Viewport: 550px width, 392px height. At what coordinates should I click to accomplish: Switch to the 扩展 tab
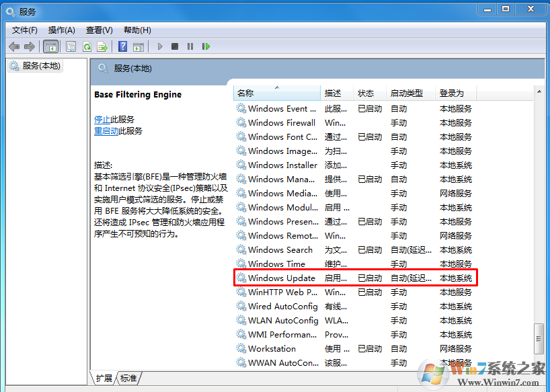[x=104, y=379]
